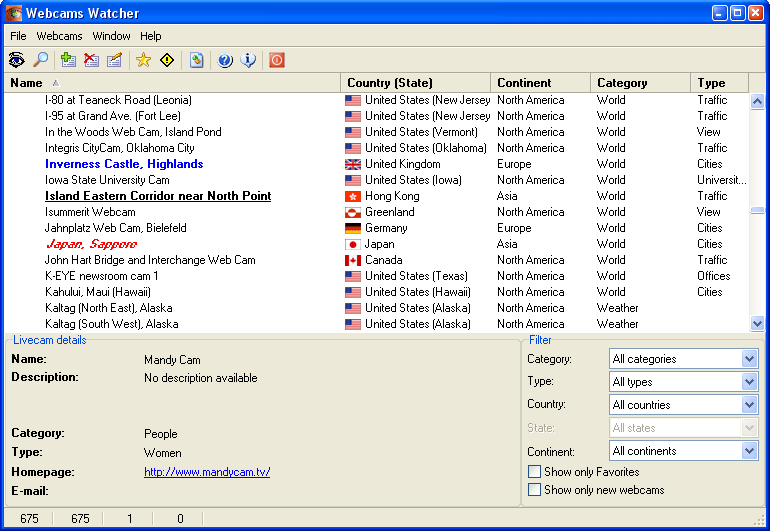The width and height of the screenshot is (770, 531).
Task: Click the red power exit icon
Action: tap(277, 60)
